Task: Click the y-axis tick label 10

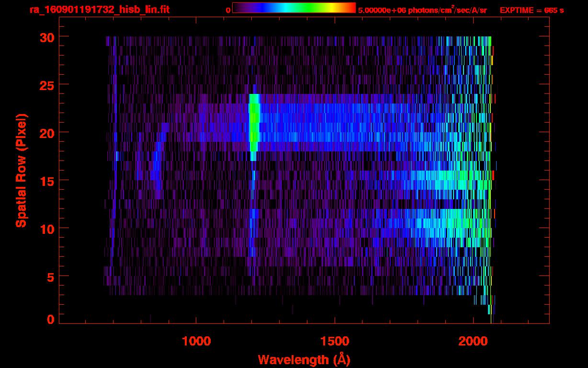Action: pyautogui.click(x=46, y=229)
